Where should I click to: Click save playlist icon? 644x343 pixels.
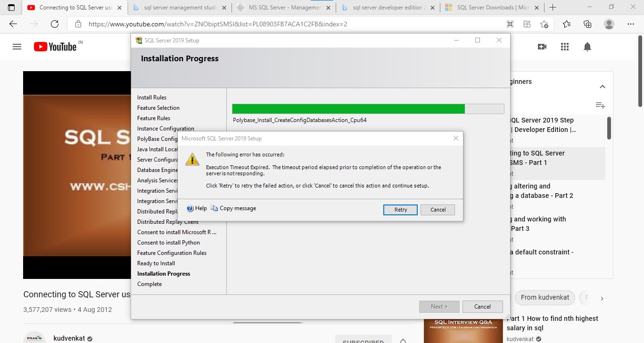coord(600,105)
